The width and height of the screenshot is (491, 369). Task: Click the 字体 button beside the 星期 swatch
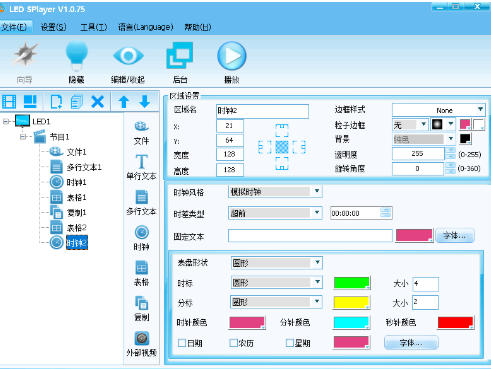411,343
